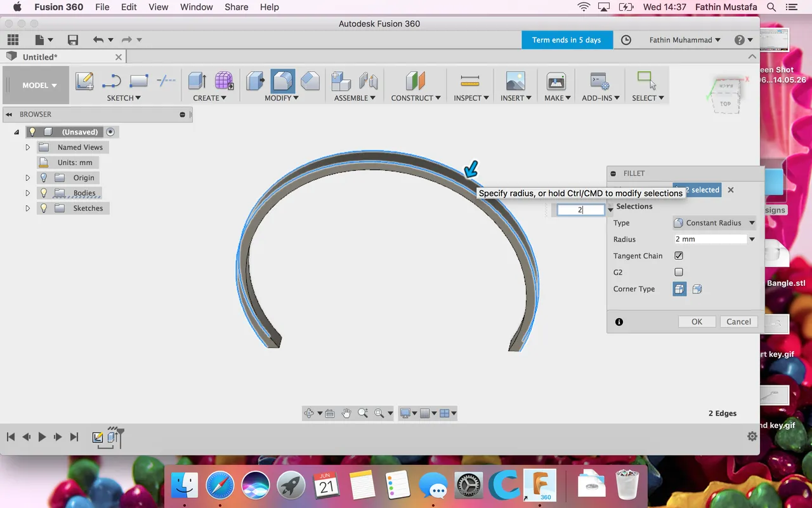Open the View menu in menu bar
The height and width of the screenshot is (508, 812).
pos(159,7)
